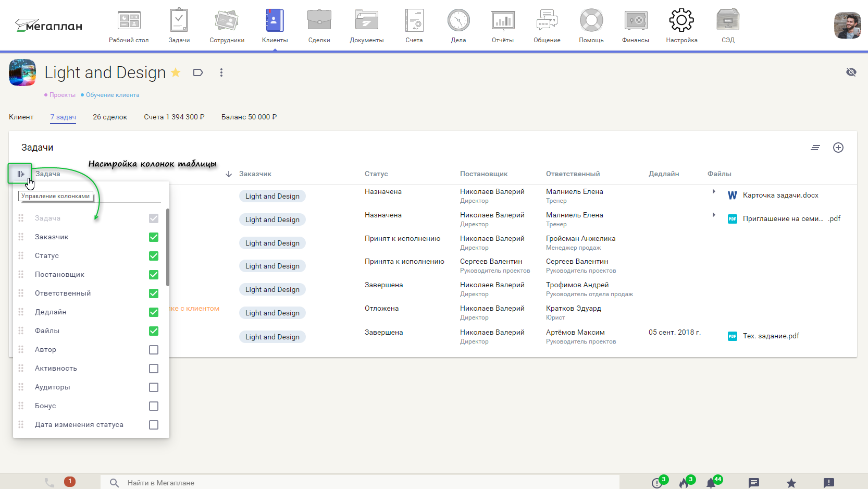
Task: Open favorites star in bottom bar
Action: pos(791,483)
